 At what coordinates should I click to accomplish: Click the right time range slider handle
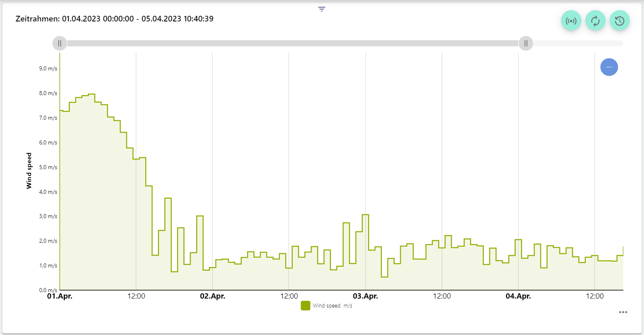coord(525,43)
